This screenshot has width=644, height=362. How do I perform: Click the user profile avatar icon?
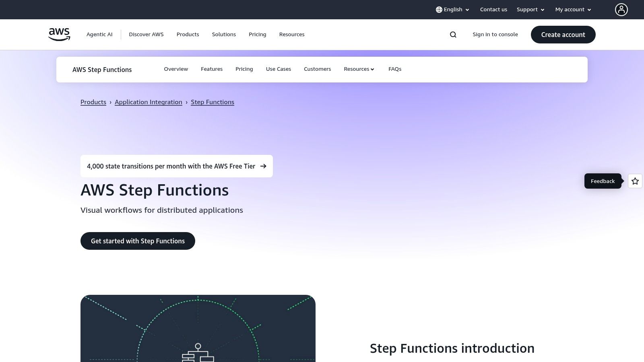(621, 10)
